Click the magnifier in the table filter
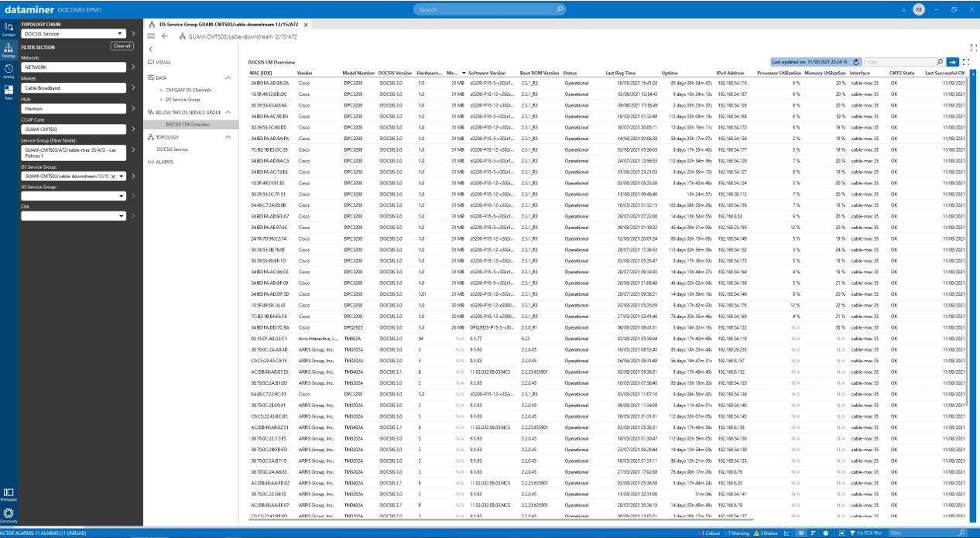The image size is (980, 538). [940, 61]
